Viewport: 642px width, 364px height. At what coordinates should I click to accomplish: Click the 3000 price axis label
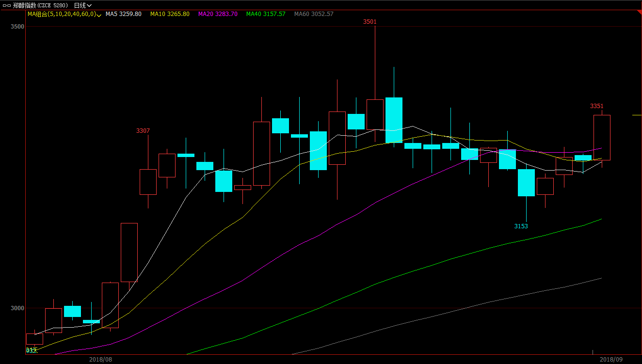coord(17,308)
